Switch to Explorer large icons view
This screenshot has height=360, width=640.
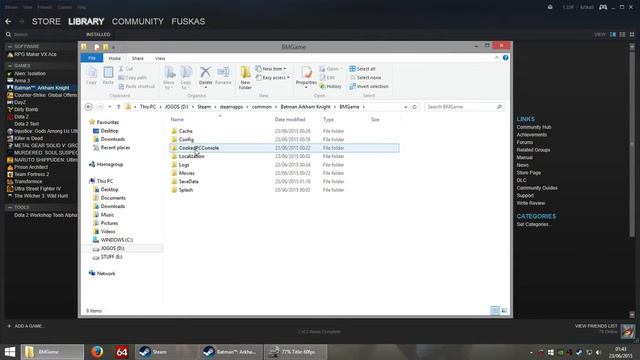(504, 311)
